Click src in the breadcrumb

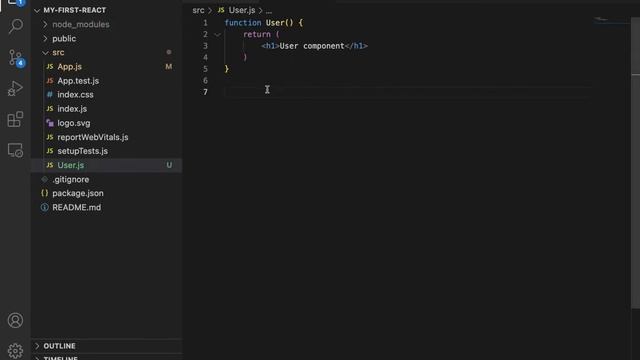[198, 10]
